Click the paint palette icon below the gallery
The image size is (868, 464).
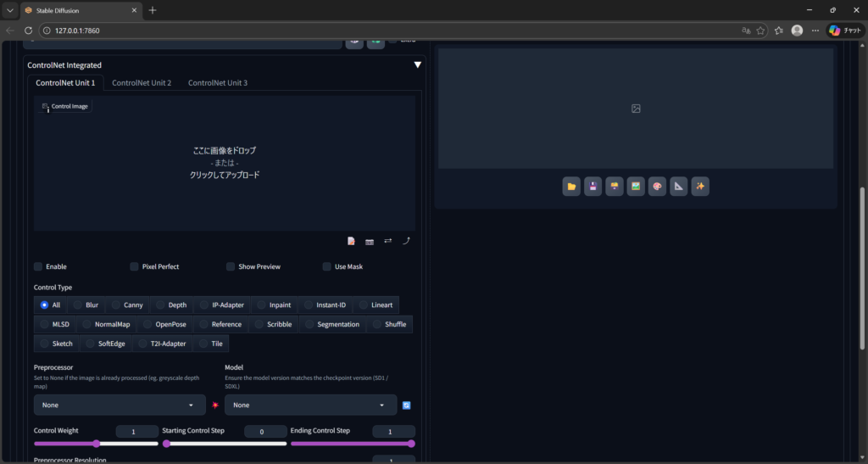click(x=657, y=187)
